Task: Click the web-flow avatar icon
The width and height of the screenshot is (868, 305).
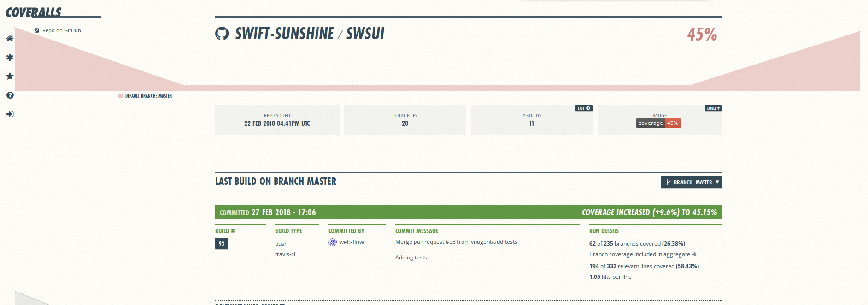Action: click(333, 242)
